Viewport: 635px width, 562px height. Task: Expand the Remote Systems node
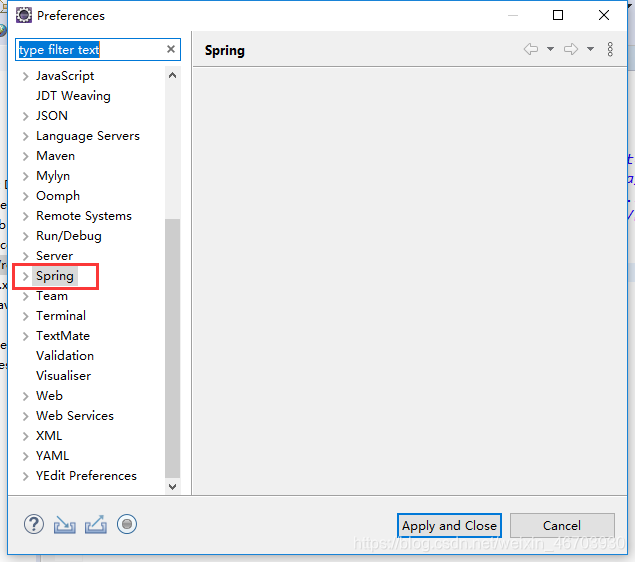(x=26, y=216)
